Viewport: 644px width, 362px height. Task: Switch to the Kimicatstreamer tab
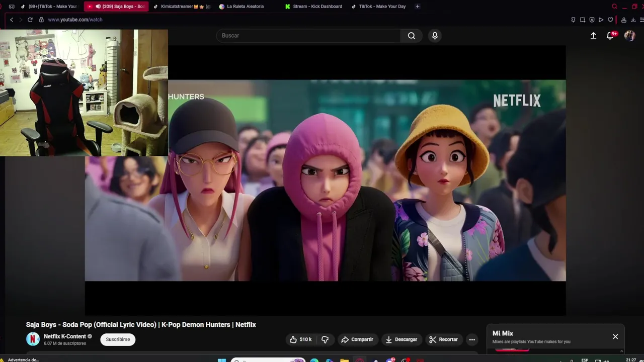182,7
